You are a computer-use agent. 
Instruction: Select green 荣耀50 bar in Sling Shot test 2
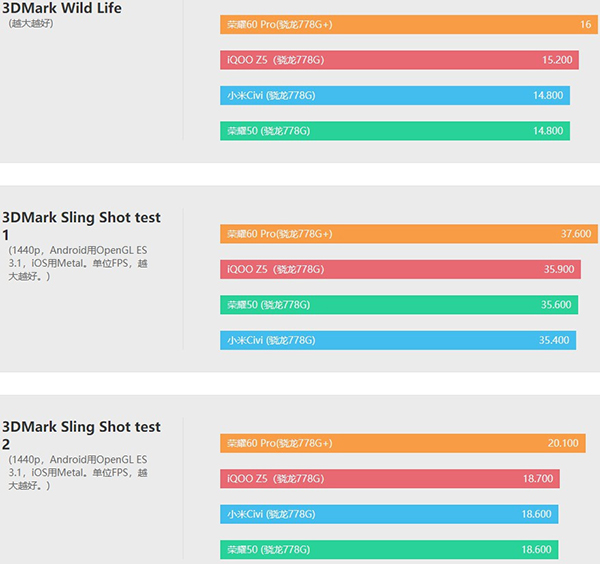[390, 549]
